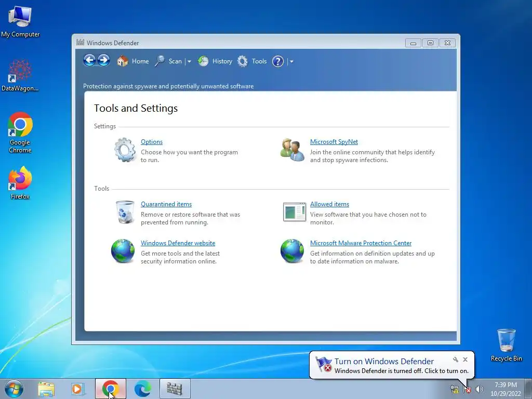Follow the Microsoft Malware Protection Center link
Viewport: 532px width, 399px height.
(x=361, y=243)
